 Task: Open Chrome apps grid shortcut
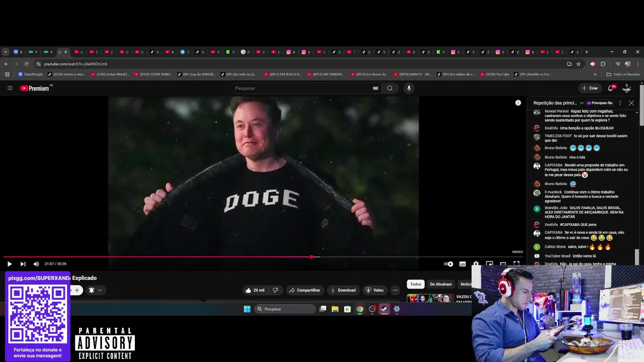tap(7, 74)
